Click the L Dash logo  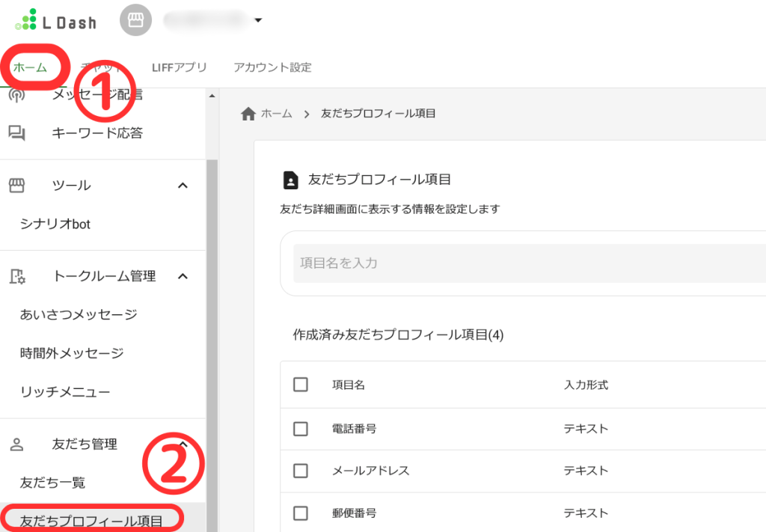pos(55,21)
